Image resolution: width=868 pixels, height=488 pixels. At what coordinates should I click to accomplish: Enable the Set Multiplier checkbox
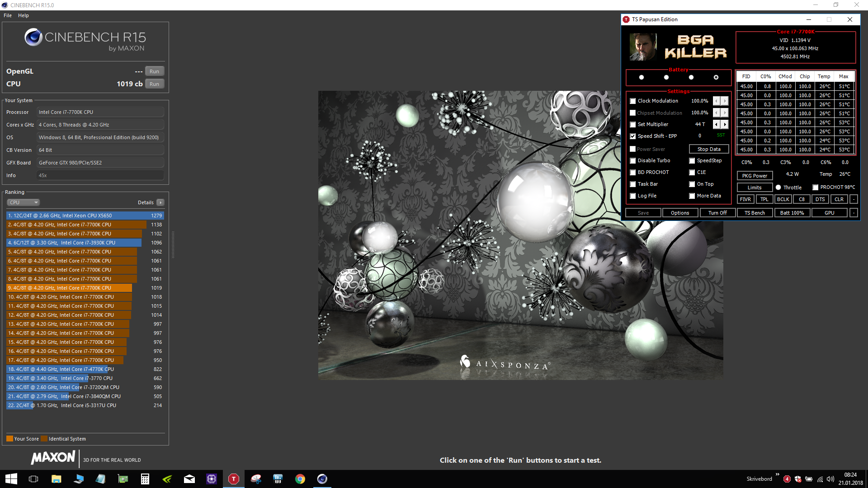pyautogui.click(x=633, y=124)
